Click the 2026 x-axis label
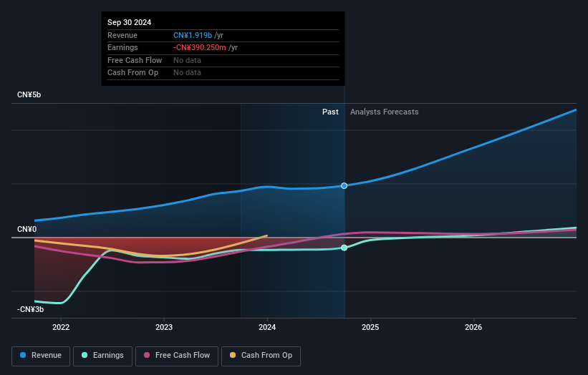Viewport: 588px width, 375px height. coord(473,328)
